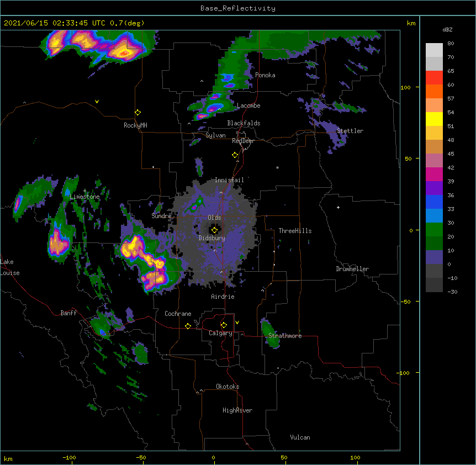Image resolution: width=476 pixels, height=465 pixels.
Task: Click the Banff label
Action: [x=68, y=313]
